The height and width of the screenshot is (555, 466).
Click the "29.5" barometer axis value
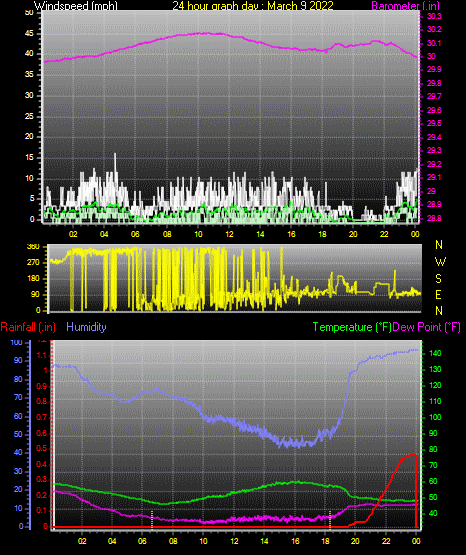[x=434, y=123]
